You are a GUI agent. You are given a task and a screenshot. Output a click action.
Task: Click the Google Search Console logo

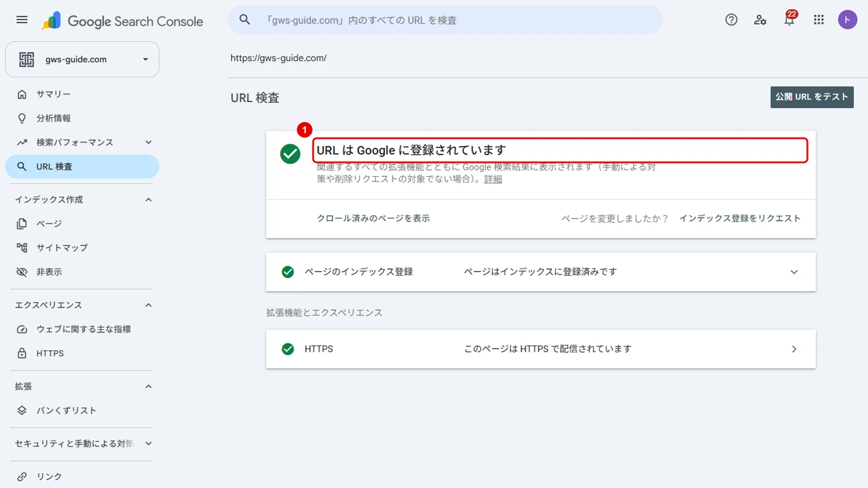click(x=123, y=21)
